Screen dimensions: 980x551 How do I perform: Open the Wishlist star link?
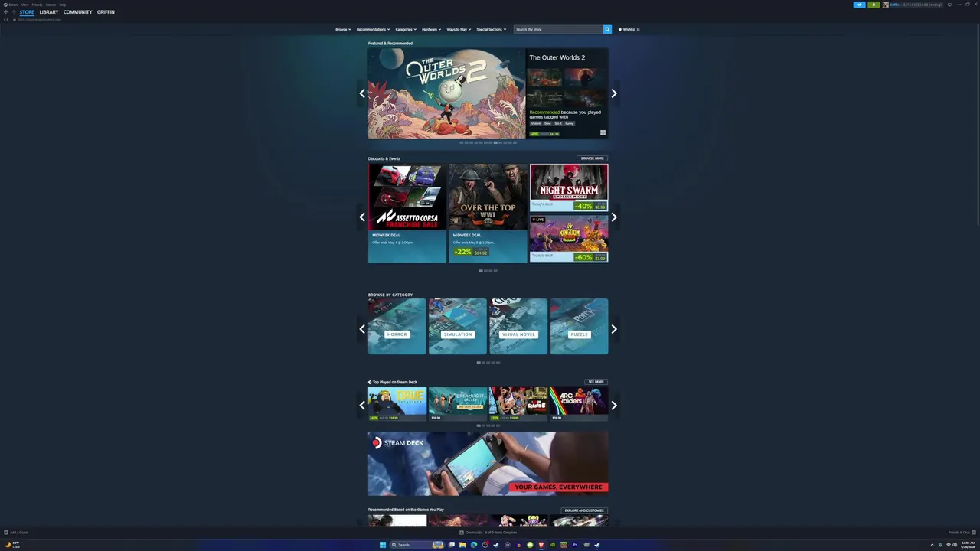click(629, 29)
